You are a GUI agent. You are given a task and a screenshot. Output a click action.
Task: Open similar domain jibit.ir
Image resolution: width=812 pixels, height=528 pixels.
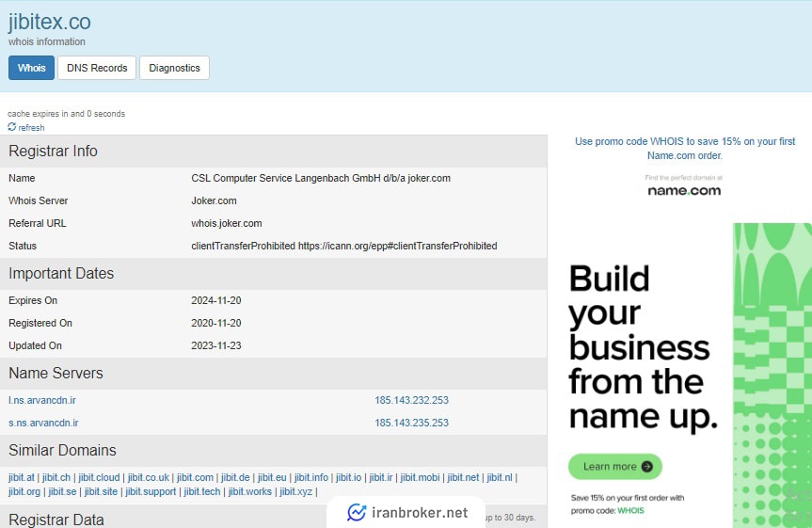point(381,477)
